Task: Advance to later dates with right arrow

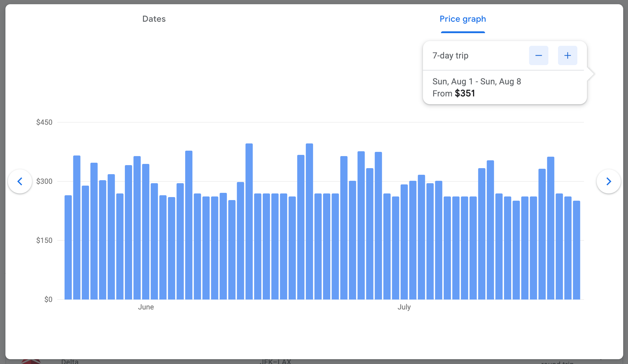Action: tap(608, 181)
